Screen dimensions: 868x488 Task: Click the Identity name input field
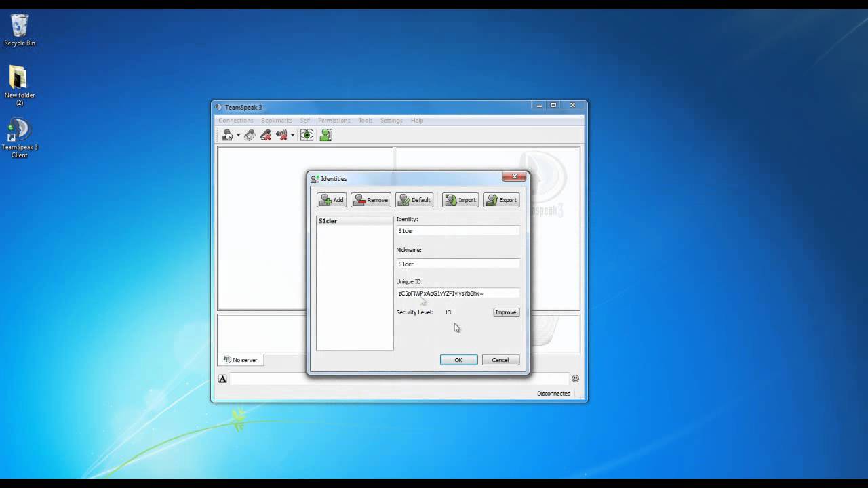(x=458, y=231)
